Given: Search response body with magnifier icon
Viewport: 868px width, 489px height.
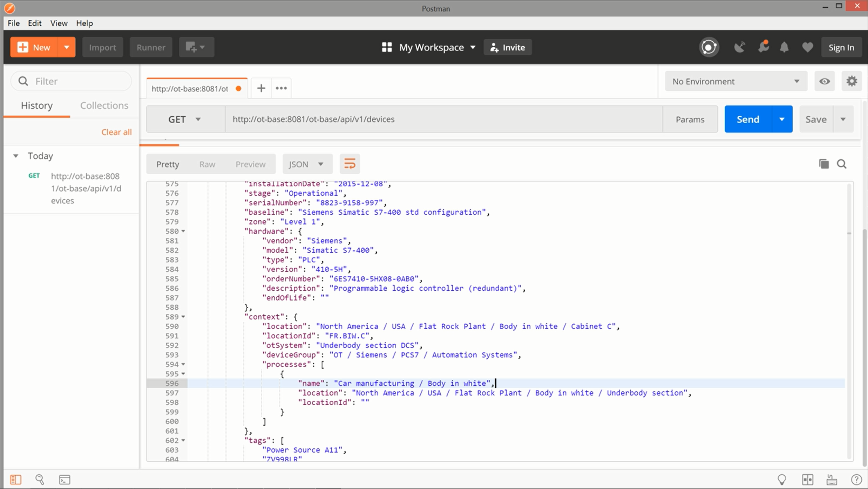Looking at the screenshot, I should pos(842,164).
